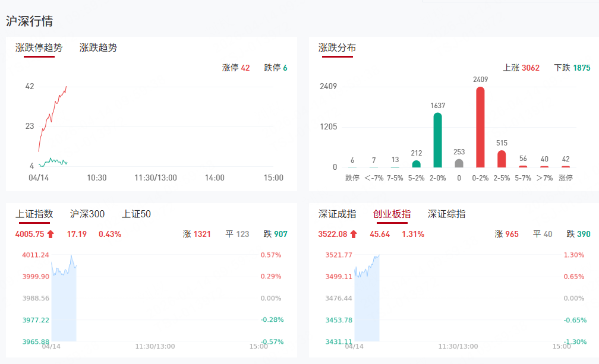Click red up arrow beside 4005.75
The width and height of the screenshot is (599, 364).
pyautogui.click(x=51, y=235)
